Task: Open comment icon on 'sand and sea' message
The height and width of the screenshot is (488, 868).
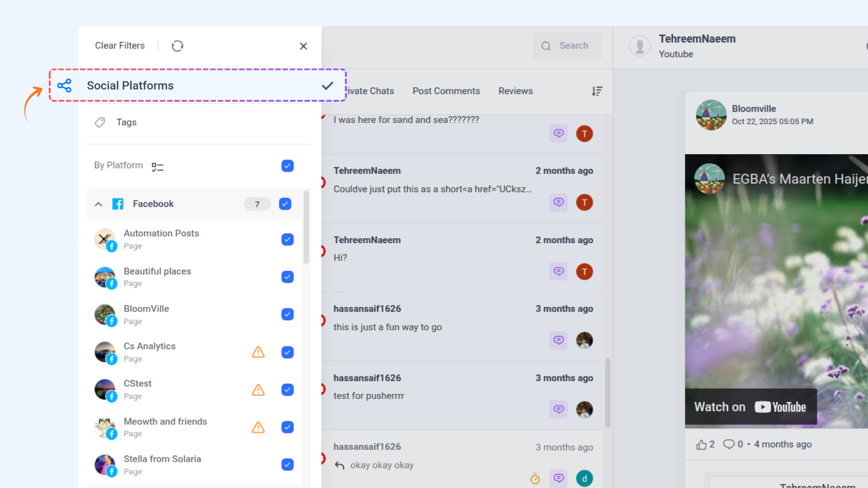Action: 559,133
